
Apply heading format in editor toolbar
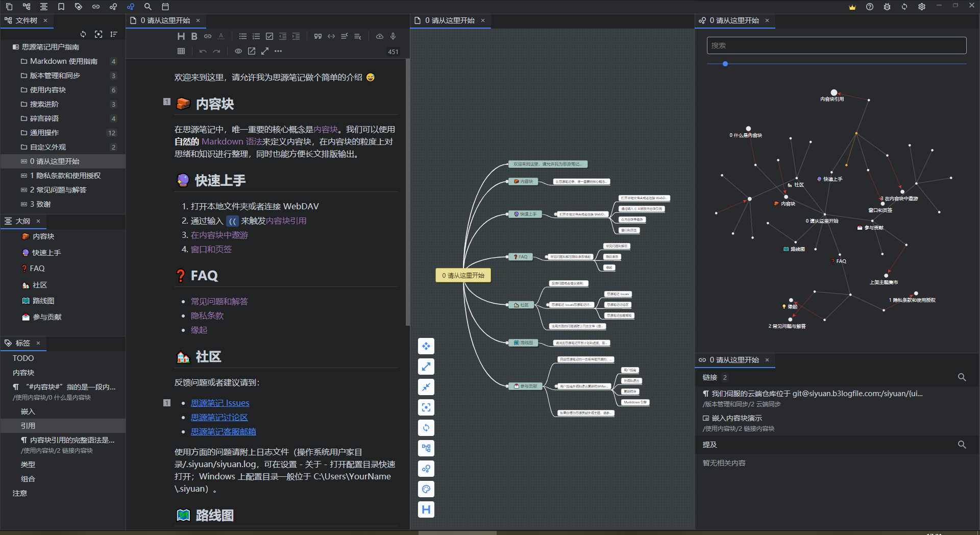[181, 36]
